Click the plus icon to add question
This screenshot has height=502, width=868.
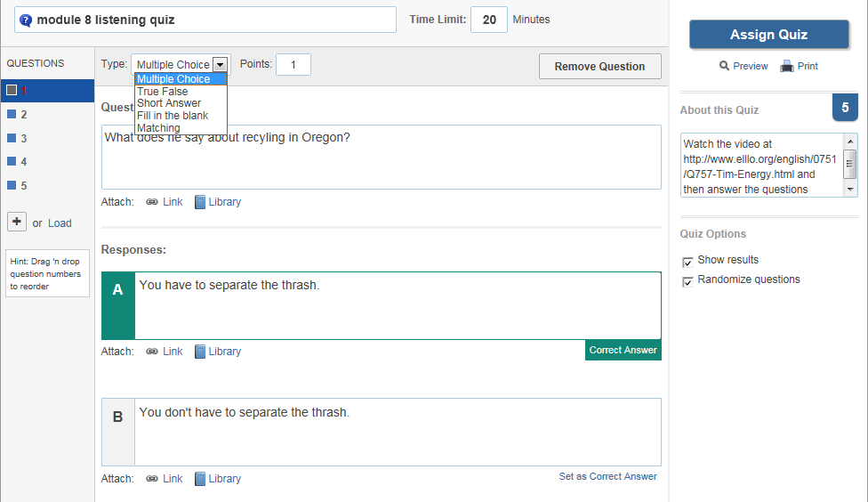pyautogui.click(x=17, y=223)
